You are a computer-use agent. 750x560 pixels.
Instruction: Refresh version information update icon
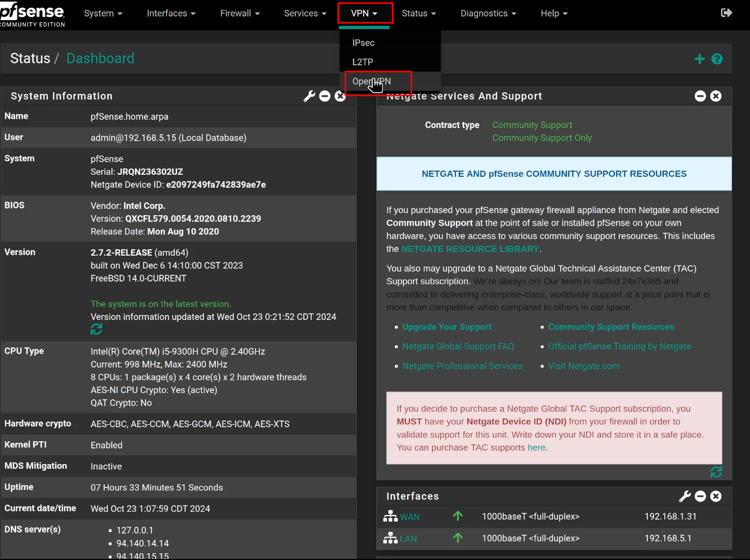click(96, 329)
